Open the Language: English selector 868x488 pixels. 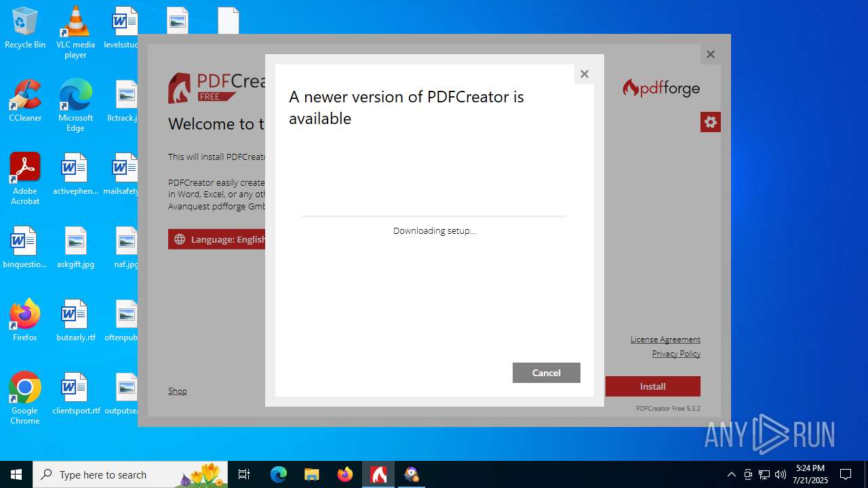[217, 239]
